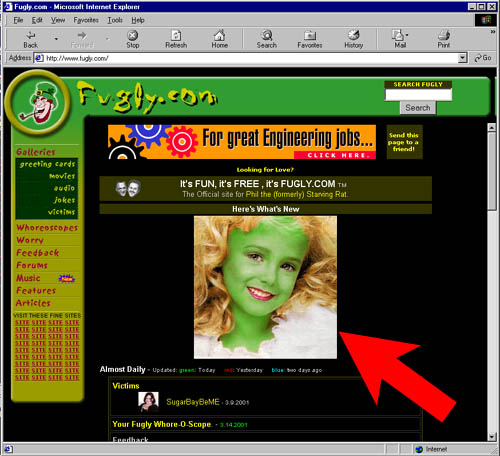The width and height of the screenshot is (500, 456).
Task: Click the Looking for Love link
Action: pyautogui.click(x=265, y=170)
